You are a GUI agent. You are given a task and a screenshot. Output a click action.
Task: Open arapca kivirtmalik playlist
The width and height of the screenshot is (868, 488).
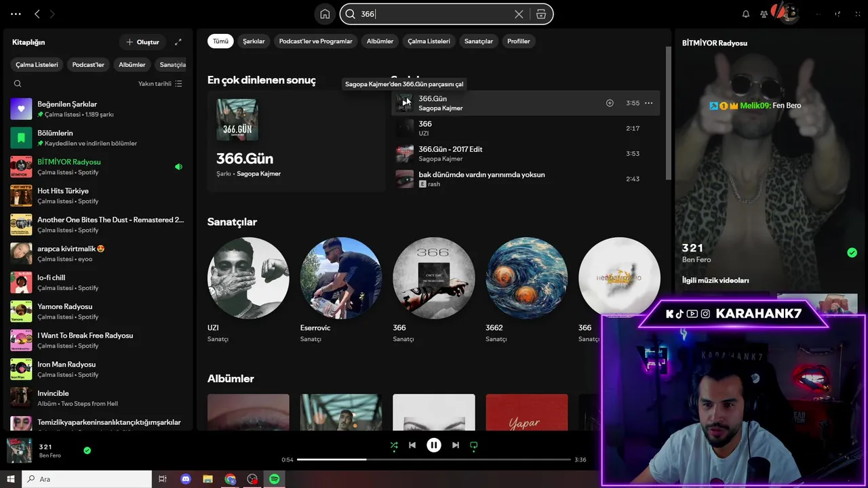point(98,253)
